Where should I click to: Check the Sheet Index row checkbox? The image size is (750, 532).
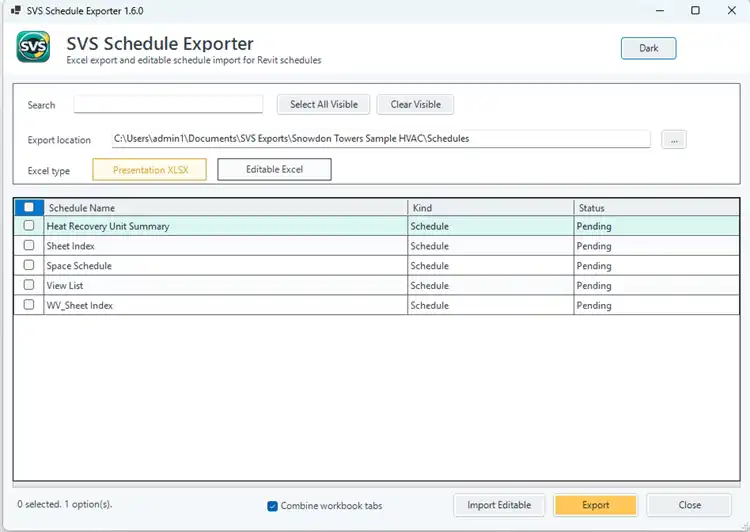[29, 245]
